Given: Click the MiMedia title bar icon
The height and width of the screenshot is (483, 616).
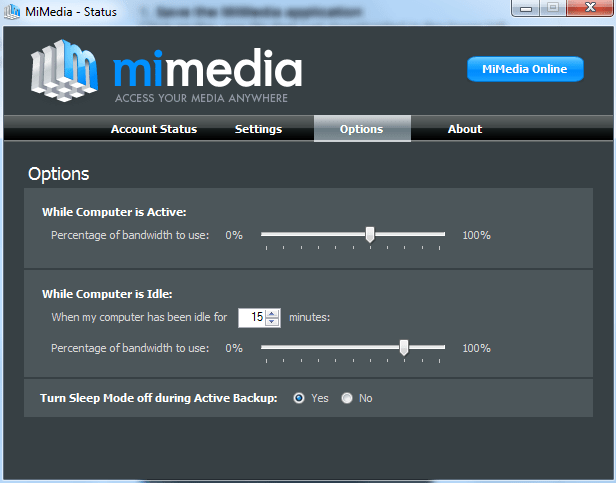Looking at the screenshot, I should pos(12,11).
